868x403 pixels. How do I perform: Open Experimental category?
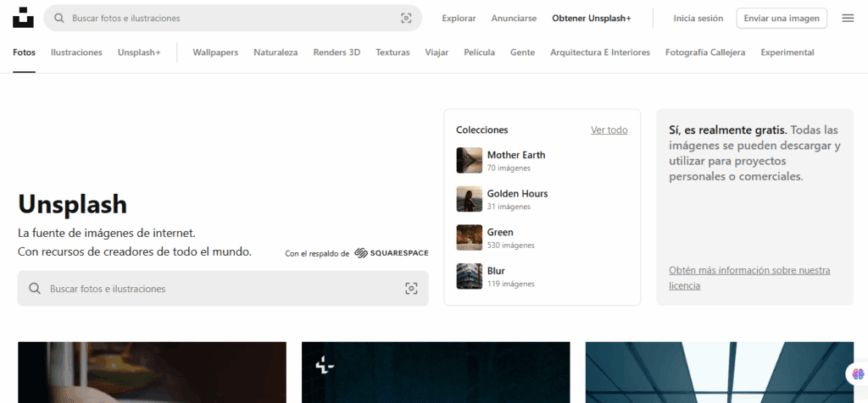787,52
